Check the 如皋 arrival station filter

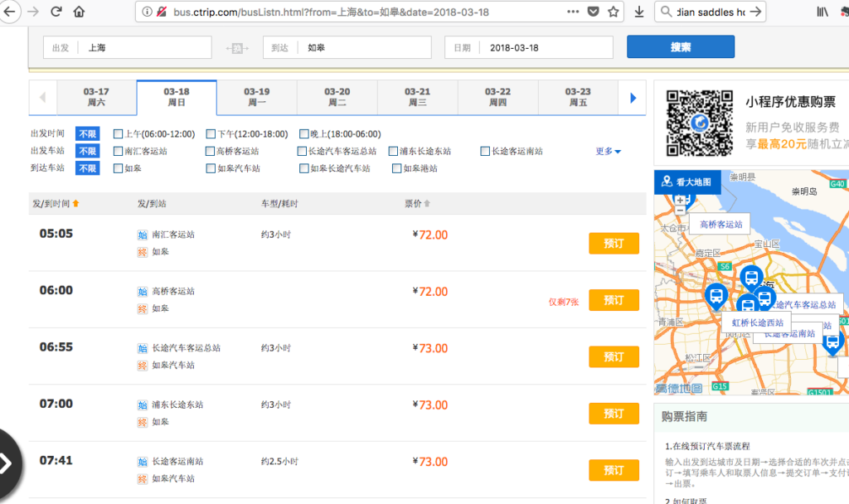(118, 168)
